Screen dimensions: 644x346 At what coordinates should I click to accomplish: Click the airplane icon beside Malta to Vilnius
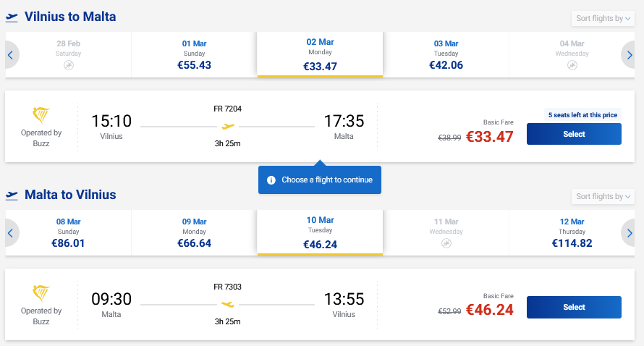(x=12, y=195)
